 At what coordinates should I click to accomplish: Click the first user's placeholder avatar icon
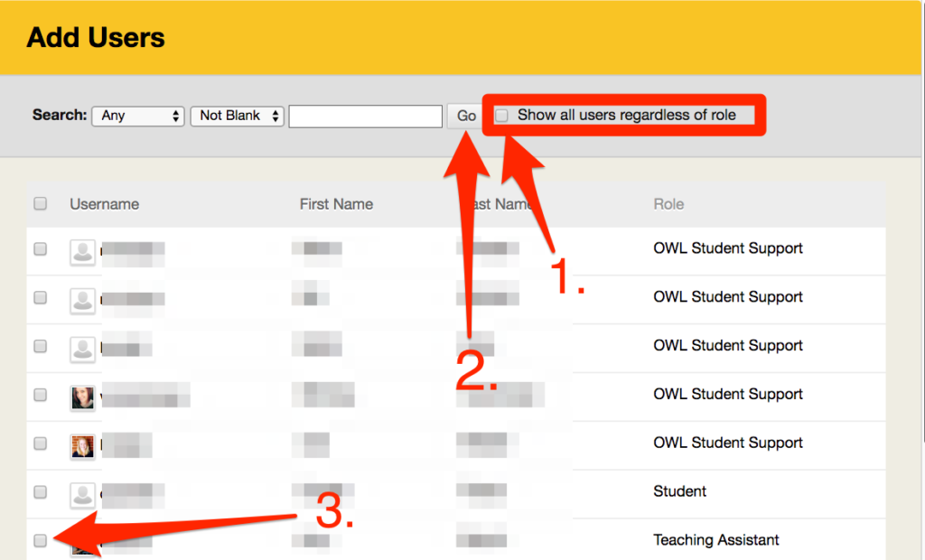(82, 250)
